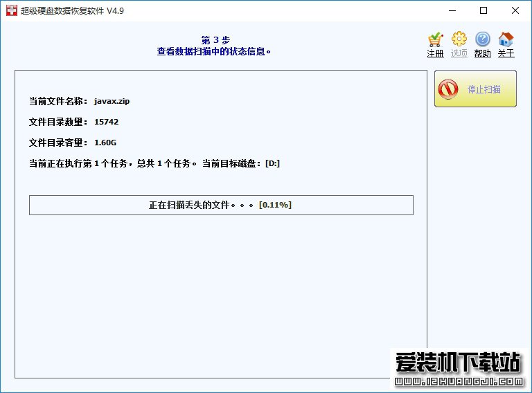
Task: Click the 查看数据扫描中的状态信息 subtitle
Action: click(214, 51)
